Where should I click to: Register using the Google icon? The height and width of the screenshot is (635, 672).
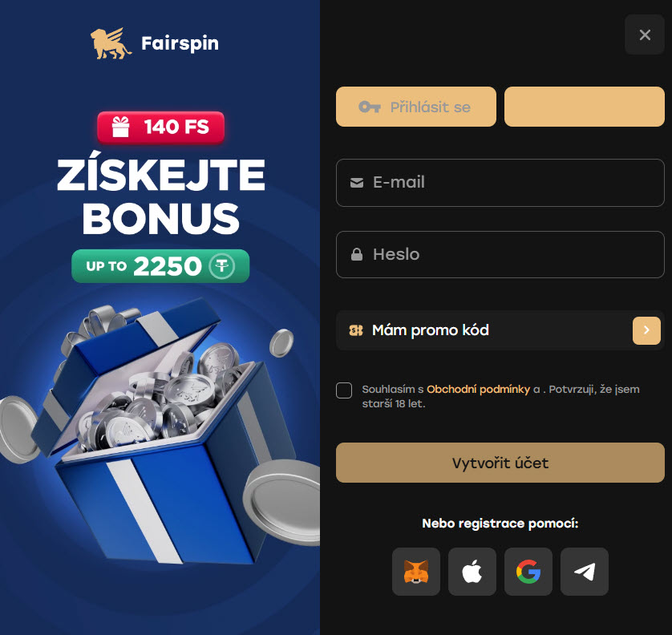pyautogui.click(x=528, y=571)
